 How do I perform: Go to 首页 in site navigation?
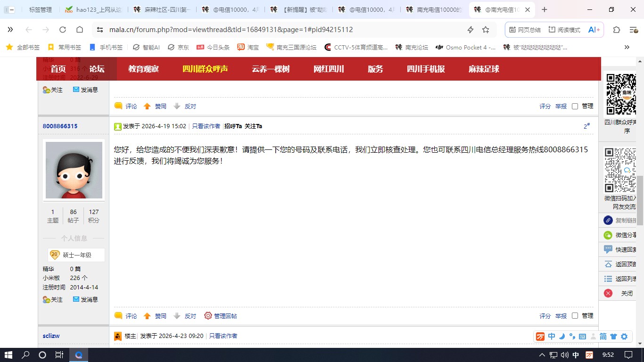pyautogui.click(x=58, y=69)
